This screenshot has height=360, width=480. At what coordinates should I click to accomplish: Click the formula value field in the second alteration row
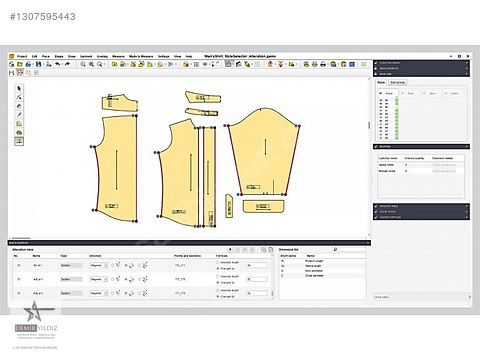tap(257, 279)
